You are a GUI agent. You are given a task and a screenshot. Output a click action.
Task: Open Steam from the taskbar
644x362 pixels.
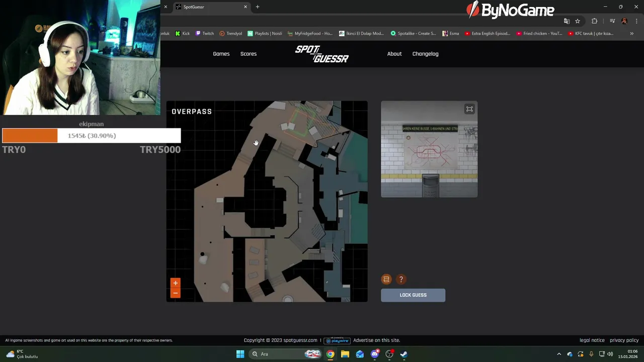404,354
